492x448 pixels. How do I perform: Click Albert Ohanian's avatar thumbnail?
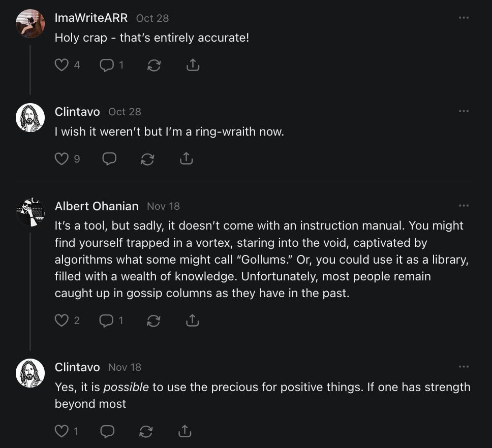click(x=30, y=212)
